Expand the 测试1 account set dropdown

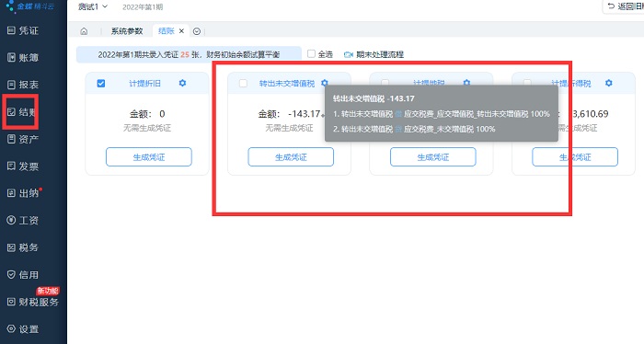click(x=93, y=6)
